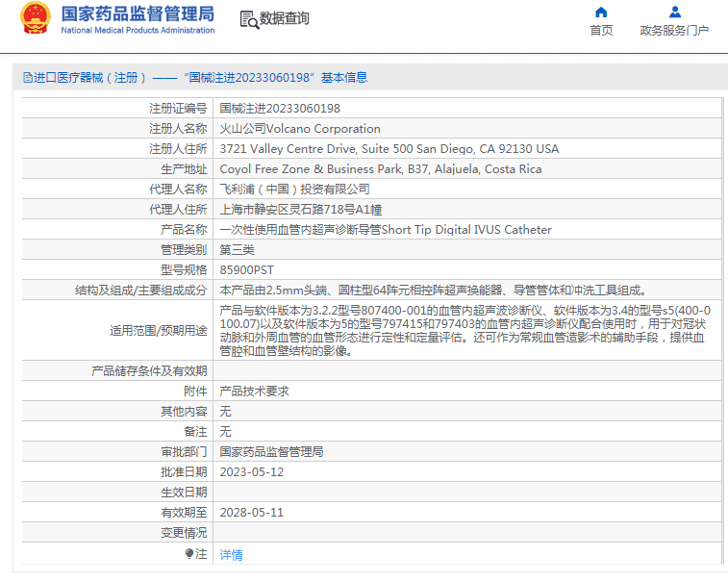Click model value 85900PST

coord(246,270)
